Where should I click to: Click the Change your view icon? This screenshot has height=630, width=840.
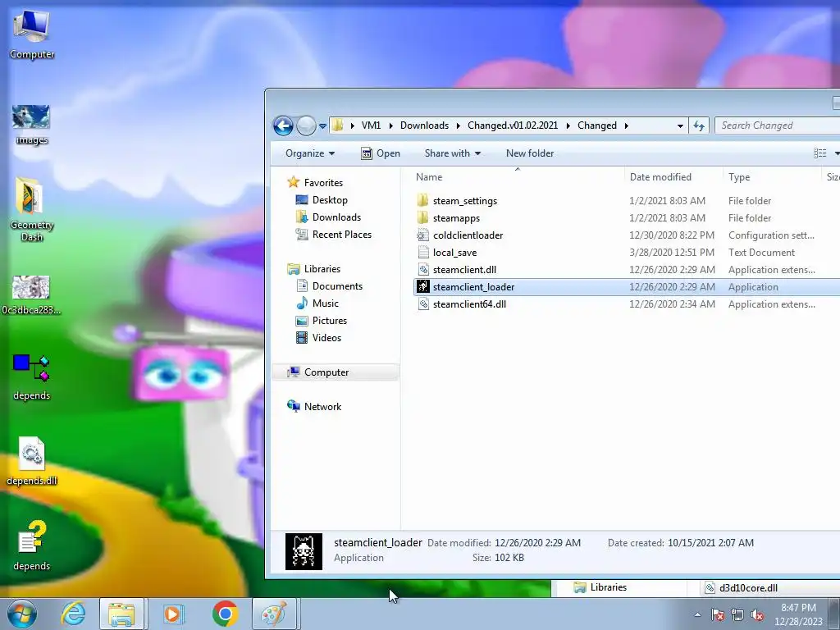pyautogui.click(x=819, y=153)
